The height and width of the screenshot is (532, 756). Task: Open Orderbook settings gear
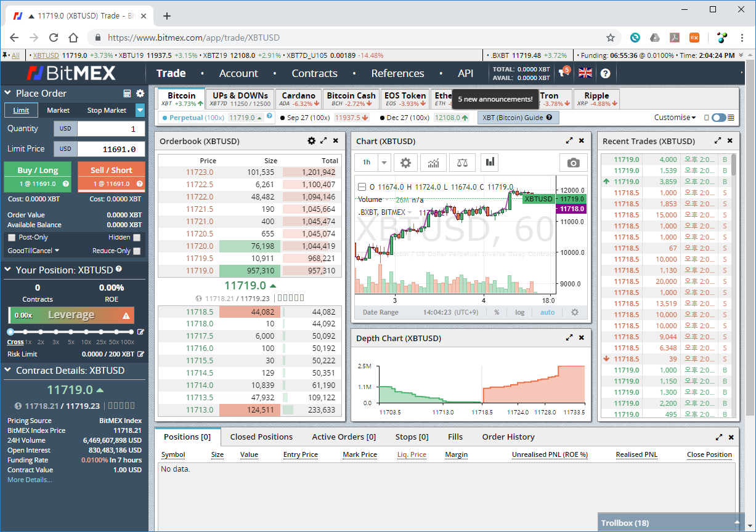point(311,141)
